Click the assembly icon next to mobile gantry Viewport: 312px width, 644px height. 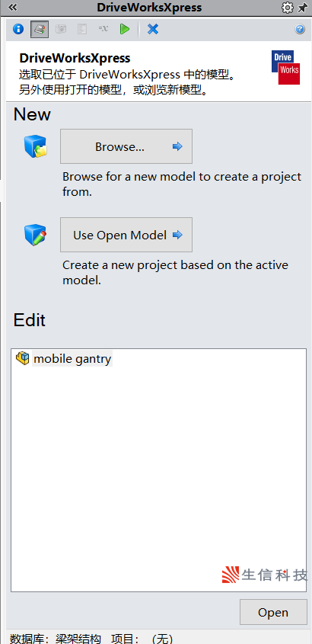pyautogui.click(x=23, y=358)
